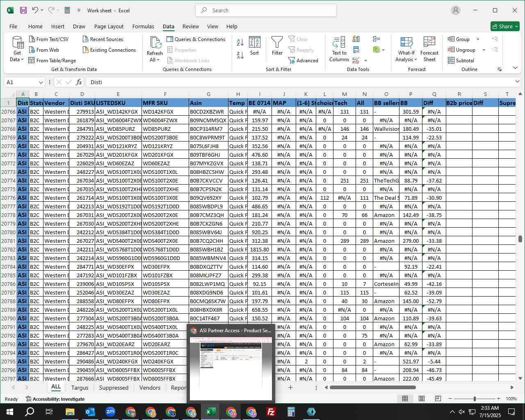Open the Formulas tab
Image resolution: width=525 pixels, height=420 pixels.
(x=143, y=26)
